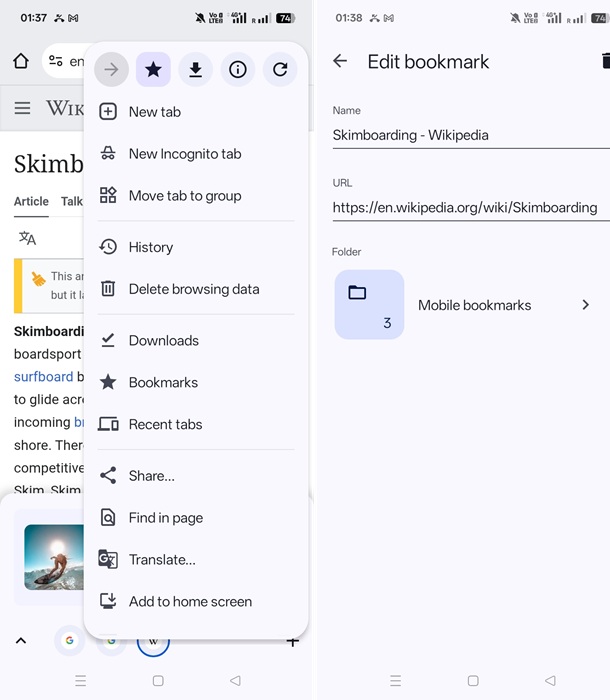Screen dimensions: 610x700
Task: Expand tab strip with up chevron
Action: 21,641
